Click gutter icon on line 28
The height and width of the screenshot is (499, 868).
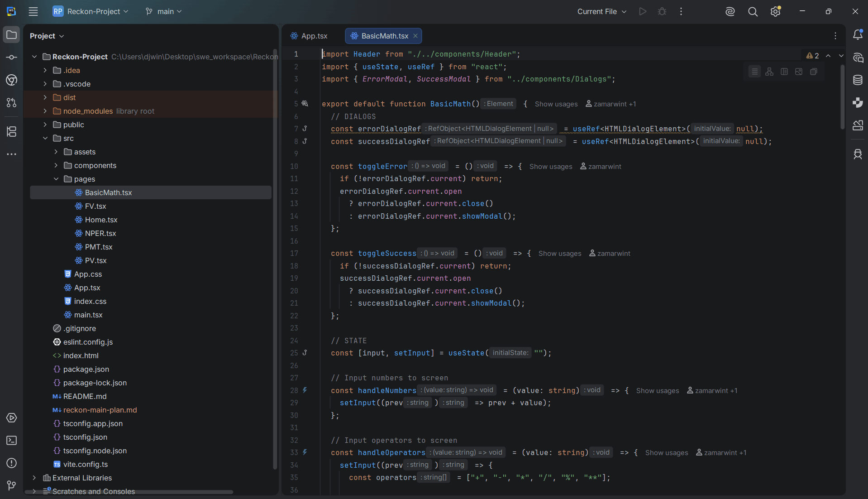coord(305,390)
